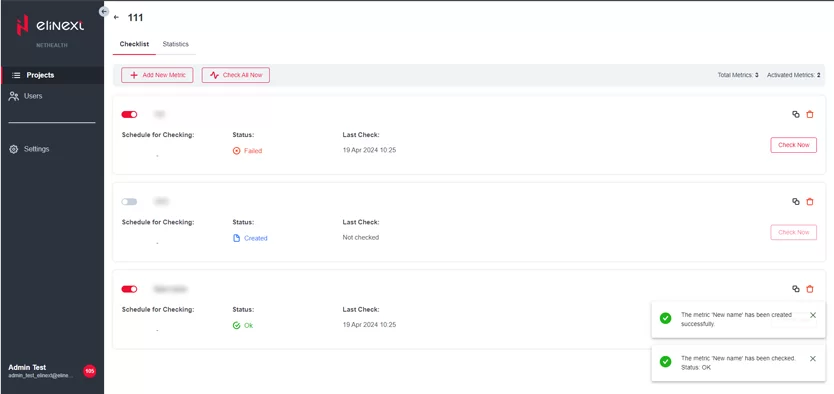Click the 111 project title
The height and width of the screenshot is (394, 834).
coord(135,18)
